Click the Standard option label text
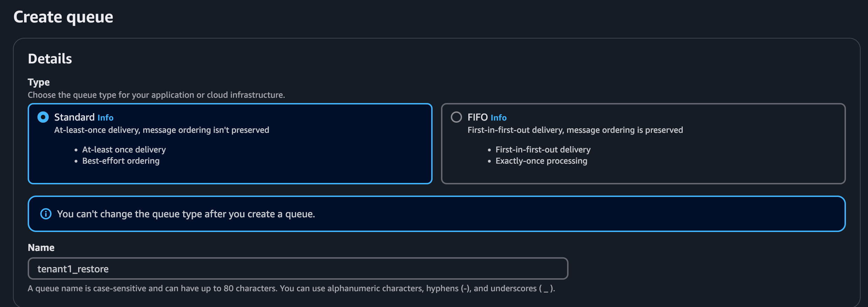Viewport: 868px width, 307px height. point(74,117)
